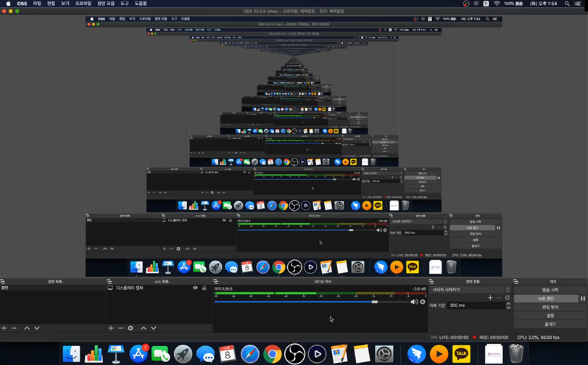This screenshot has width=588, height=365.
Task: Open the 파일 menu
Action: 37,4
